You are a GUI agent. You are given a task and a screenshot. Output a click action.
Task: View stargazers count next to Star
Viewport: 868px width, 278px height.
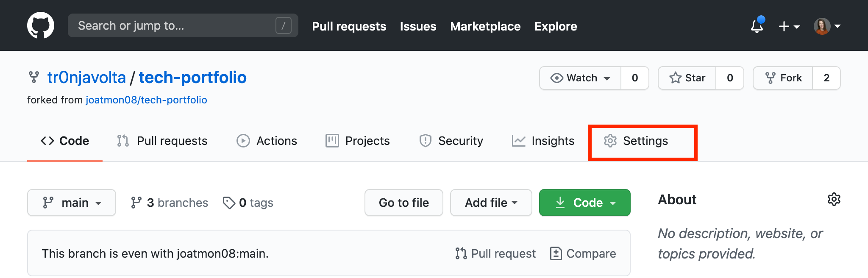(730, 78)
